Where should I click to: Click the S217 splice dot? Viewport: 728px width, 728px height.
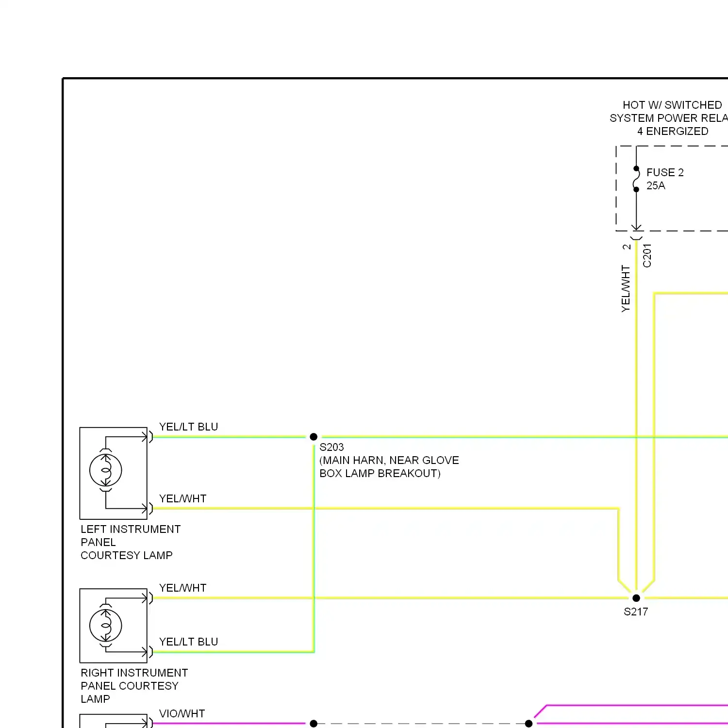[x=636, y=598]
